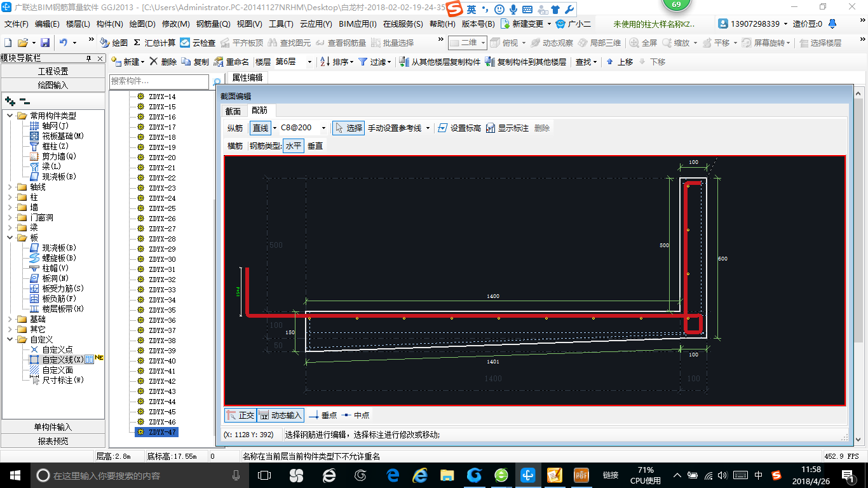Collapse the 板 folder
This screenshot has width=868, height=488.
coord(10,238)
